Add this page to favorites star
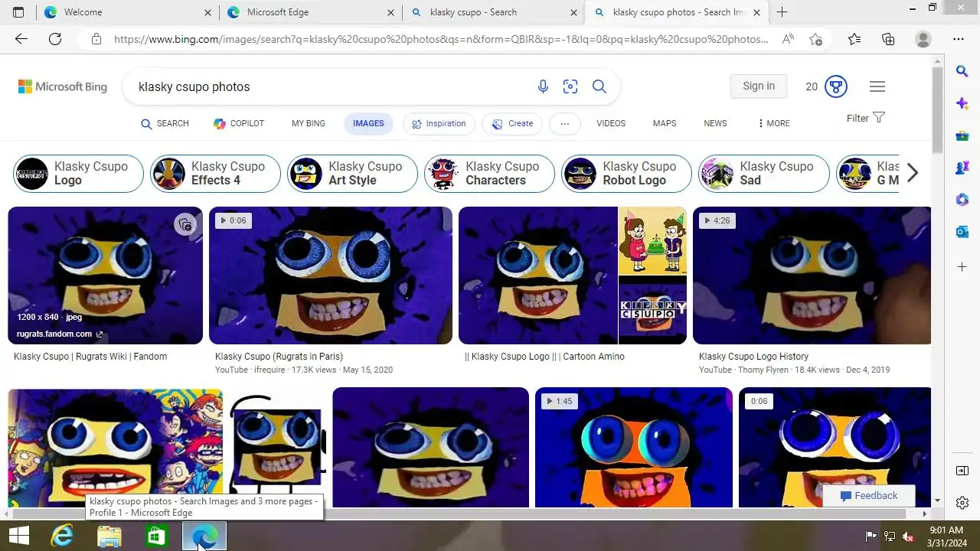The width and height of the screenshot is (980, 551). coord(816,39)
